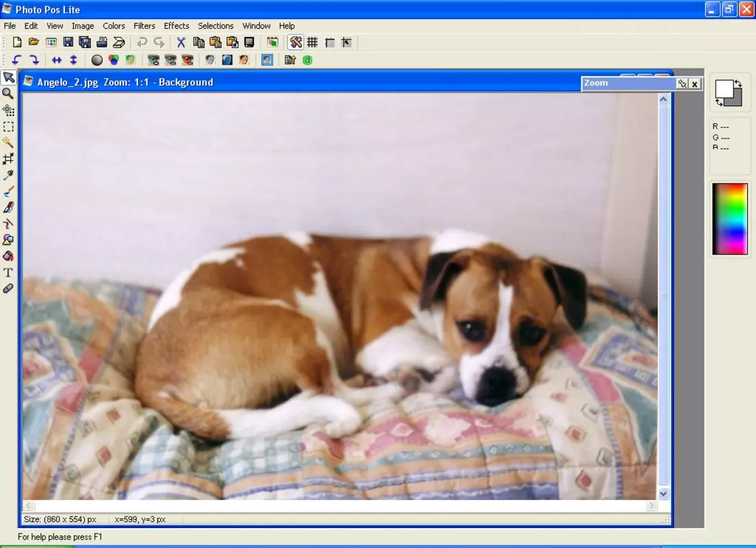Image resolution: width=756 pixels, height=548 pixels.
Task: Print the image with printer icon
Action: (x=102, y=42)
